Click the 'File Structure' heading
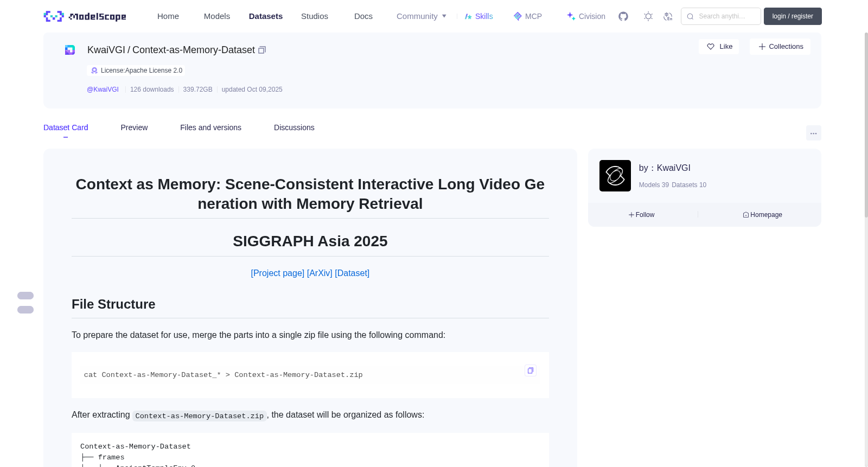 (x=113, y=304)
